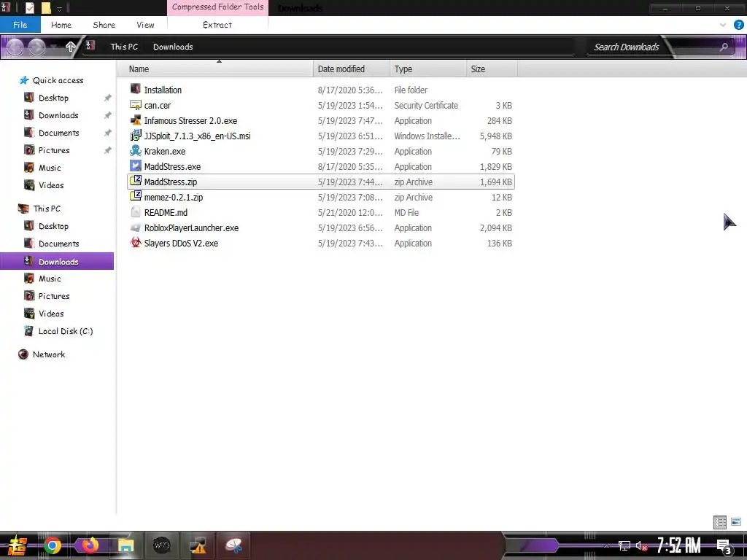Sort by Date modified column header

(x=351, y=69)
